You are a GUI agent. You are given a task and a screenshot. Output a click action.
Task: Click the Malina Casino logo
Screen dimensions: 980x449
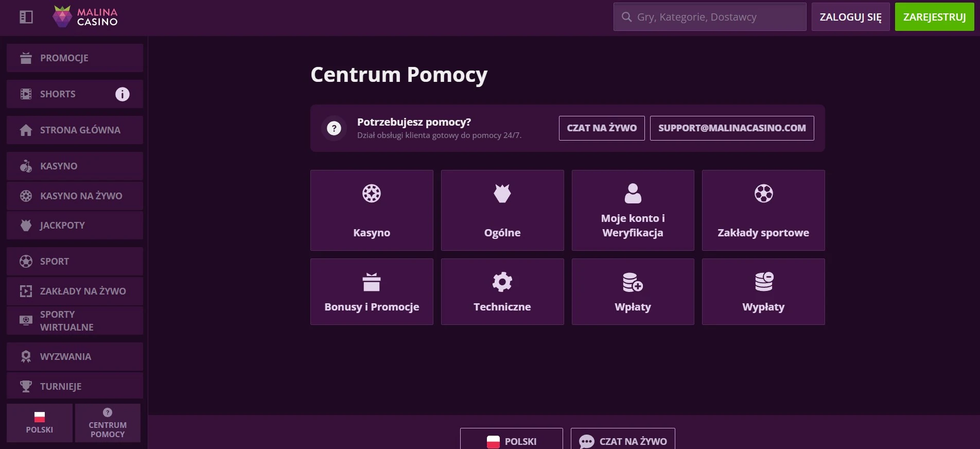pos(85,17)
